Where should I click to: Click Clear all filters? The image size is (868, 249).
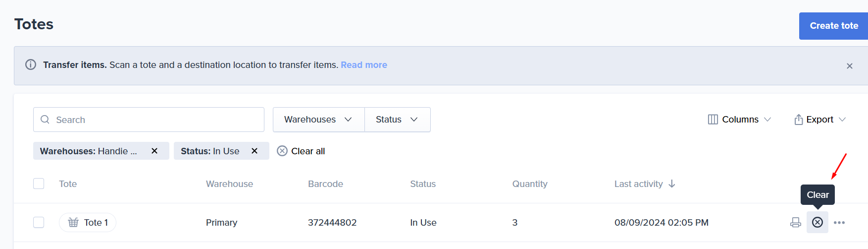tap(301, 151)
